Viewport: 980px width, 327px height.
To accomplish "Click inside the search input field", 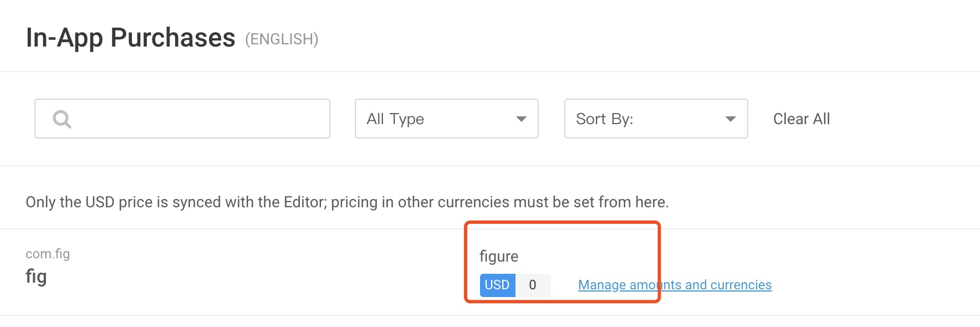I will tap(183, 118).
